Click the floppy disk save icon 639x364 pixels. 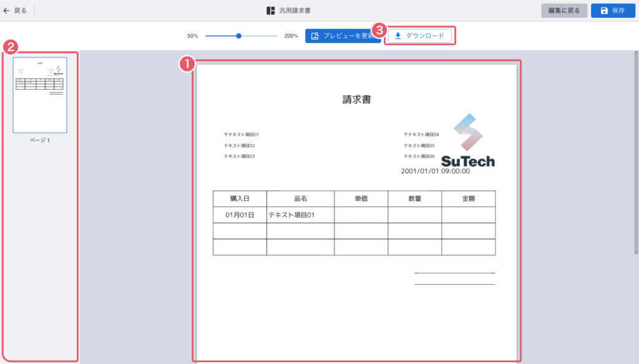(x=604, y=11)
